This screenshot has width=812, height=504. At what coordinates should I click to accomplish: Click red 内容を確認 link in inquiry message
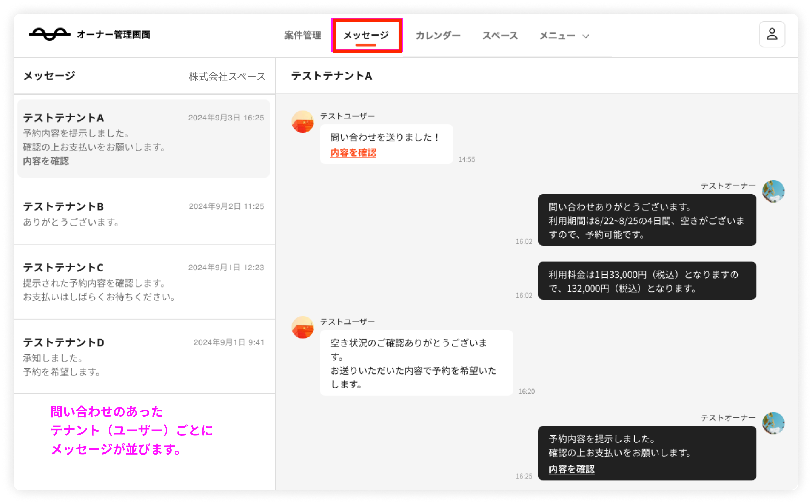pyautogui.click(x=353, y=152)
